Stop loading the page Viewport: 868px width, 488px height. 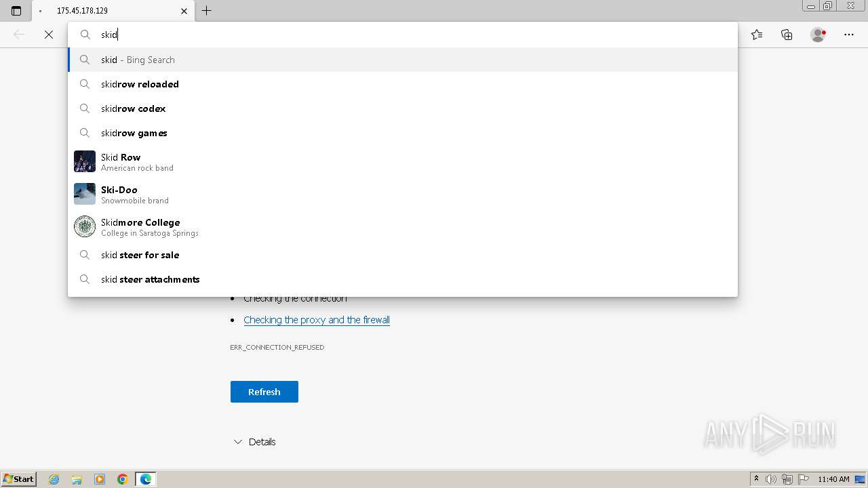49,35
